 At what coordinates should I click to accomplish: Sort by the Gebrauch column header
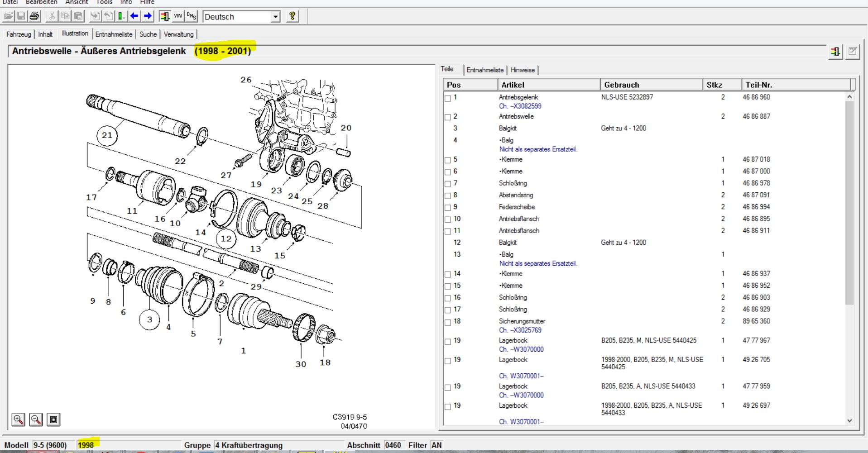[x=652, y=85]
